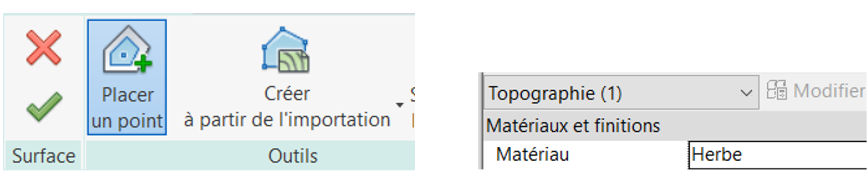The height and width of the screenshot is (182, 868).
Task: Click the Topographie (1) text
Action: coord(555,93)
